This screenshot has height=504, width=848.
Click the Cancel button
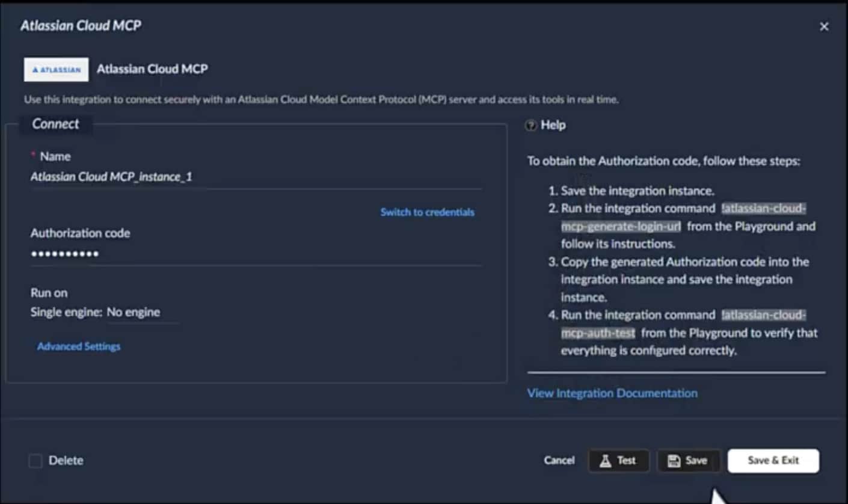tap(559, 460)
